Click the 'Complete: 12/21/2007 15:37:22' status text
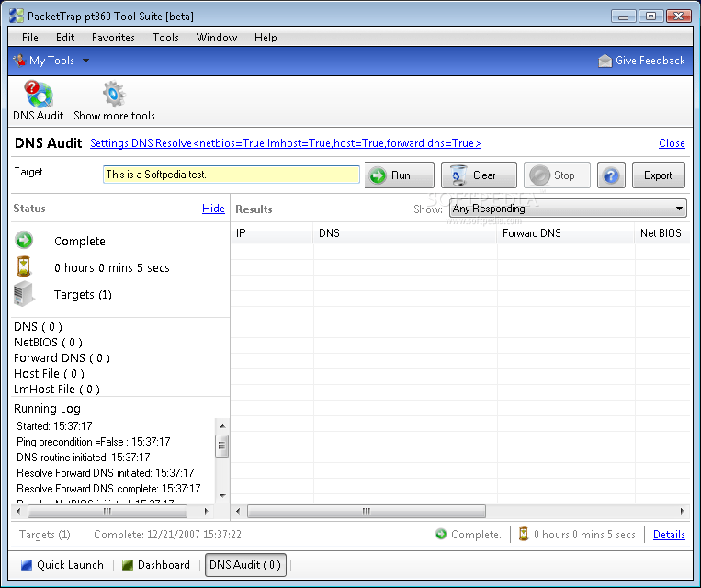 (167, 535)
